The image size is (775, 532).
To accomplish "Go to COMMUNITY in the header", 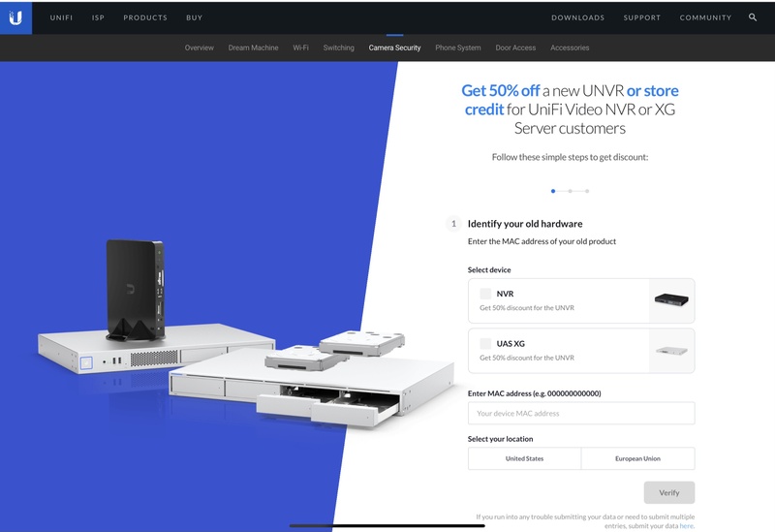I will [x=705, y=17].
